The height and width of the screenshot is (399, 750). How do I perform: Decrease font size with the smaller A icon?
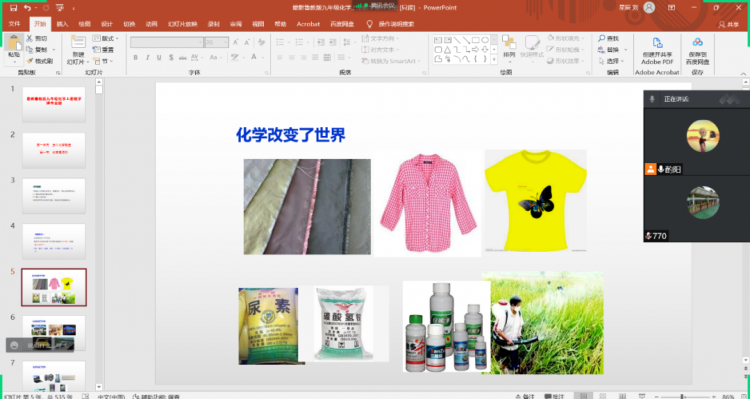[x=248, y=43]
